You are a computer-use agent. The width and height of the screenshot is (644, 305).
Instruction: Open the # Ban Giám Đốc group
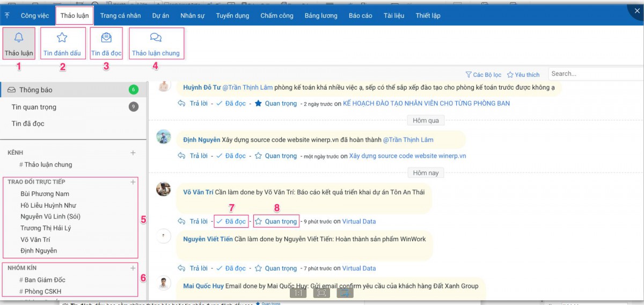[42, 280]
